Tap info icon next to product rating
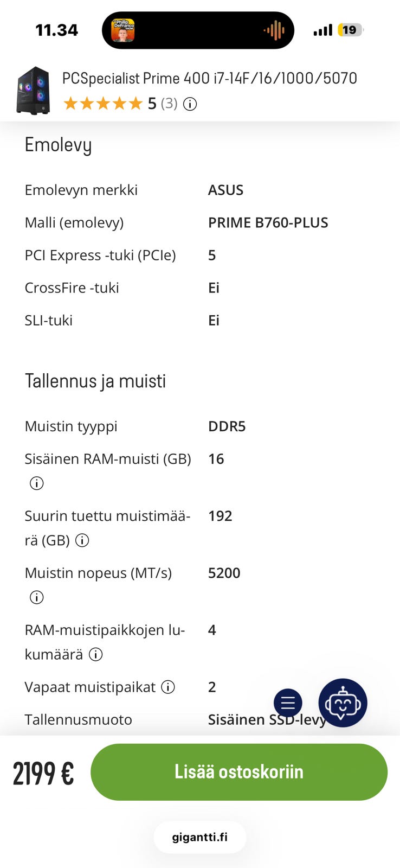 [x=190, y=104]
